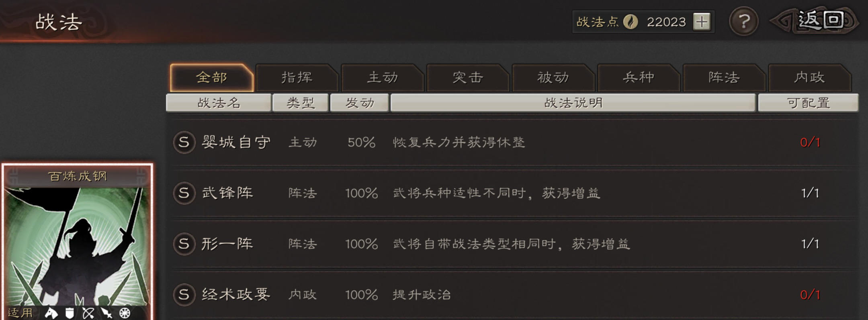The height and width of the screenshot is (320, 868).
Task: Sort by the 战法名 column header
Action: click(x=219, y=103)
